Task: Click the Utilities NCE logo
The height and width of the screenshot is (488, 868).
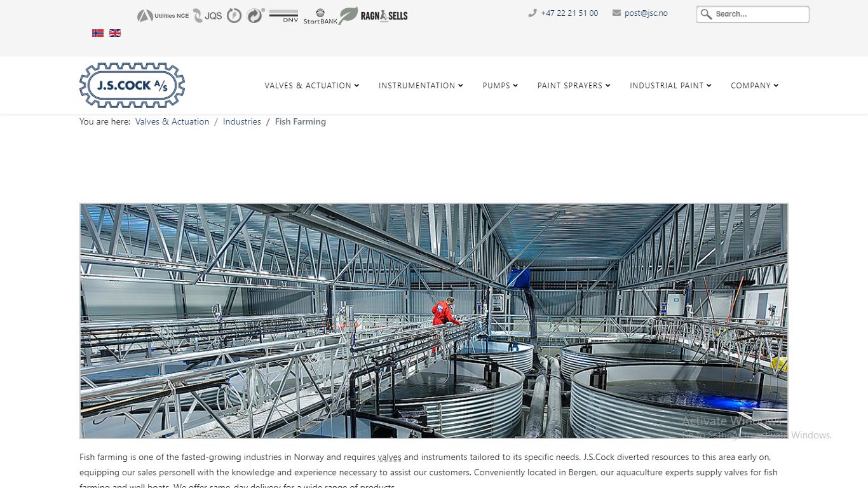Action: (x=163, y=16)
